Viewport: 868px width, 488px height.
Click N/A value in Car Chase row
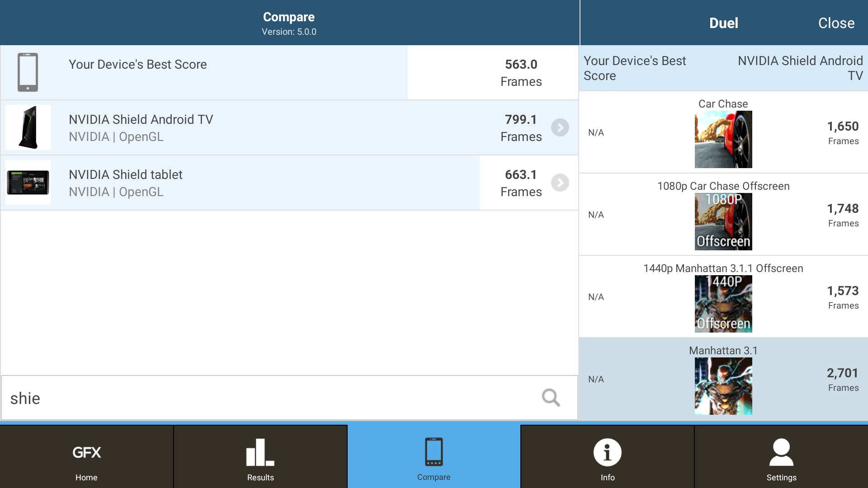pyautogui.click(x=596, y=132)
